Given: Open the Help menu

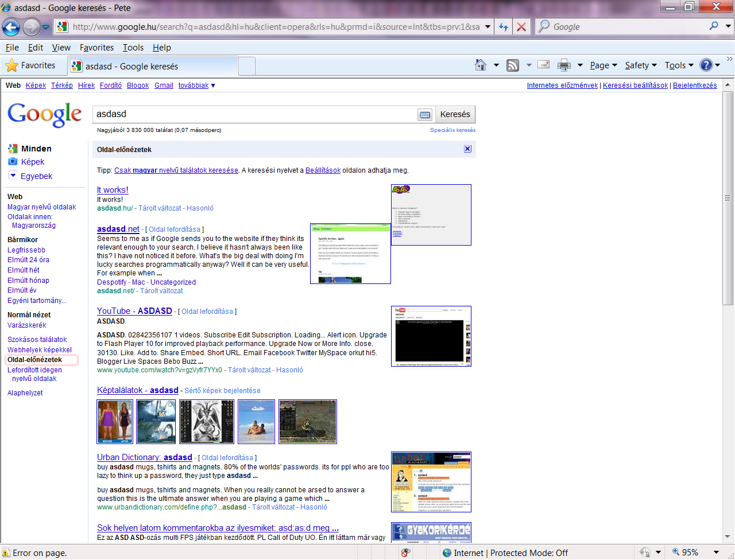Looking at the screenshot, I should pos(162,48).
